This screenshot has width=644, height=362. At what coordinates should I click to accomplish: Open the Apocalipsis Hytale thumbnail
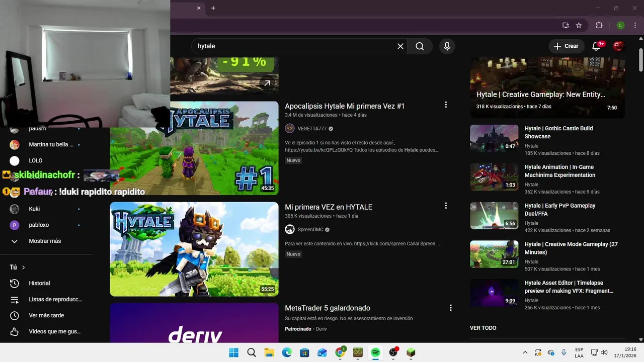[194, 148]
